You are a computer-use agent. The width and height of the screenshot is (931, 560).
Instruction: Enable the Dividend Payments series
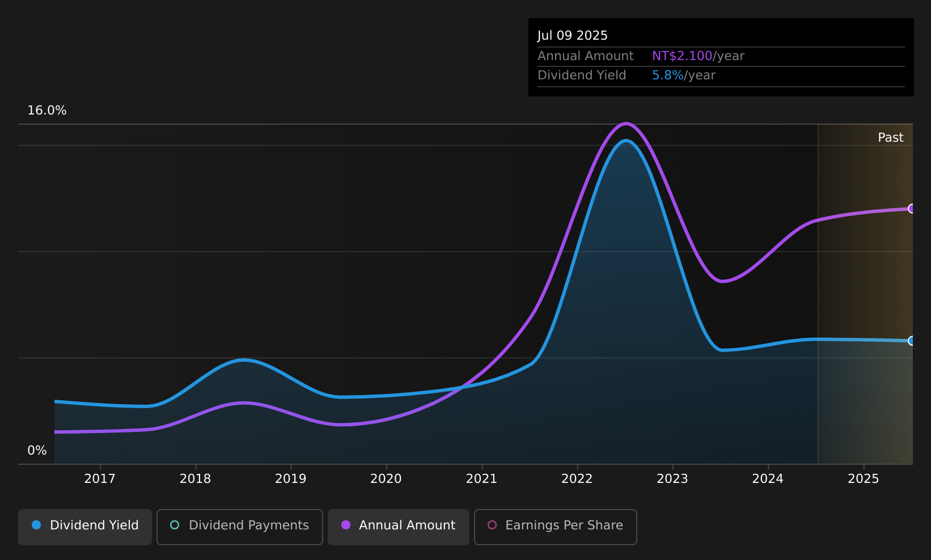coord(239,527)
